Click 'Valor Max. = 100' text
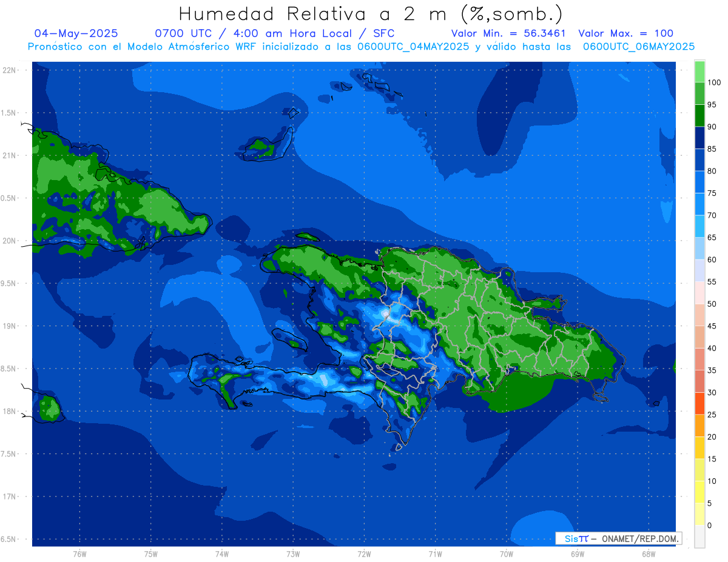 [x=625, y=34]
